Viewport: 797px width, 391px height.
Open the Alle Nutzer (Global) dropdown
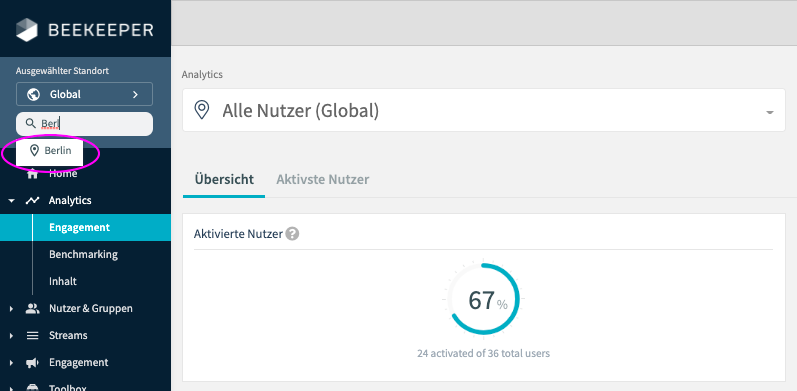point(484,110)
